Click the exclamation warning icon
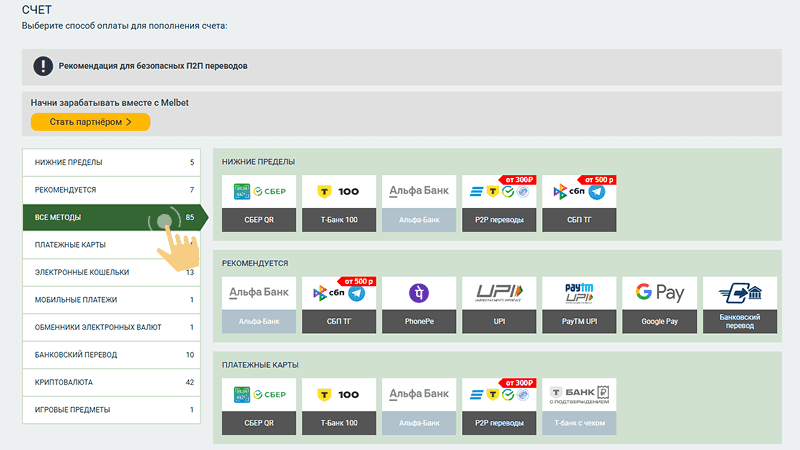The image size is (800, 450). coord(43,66)
